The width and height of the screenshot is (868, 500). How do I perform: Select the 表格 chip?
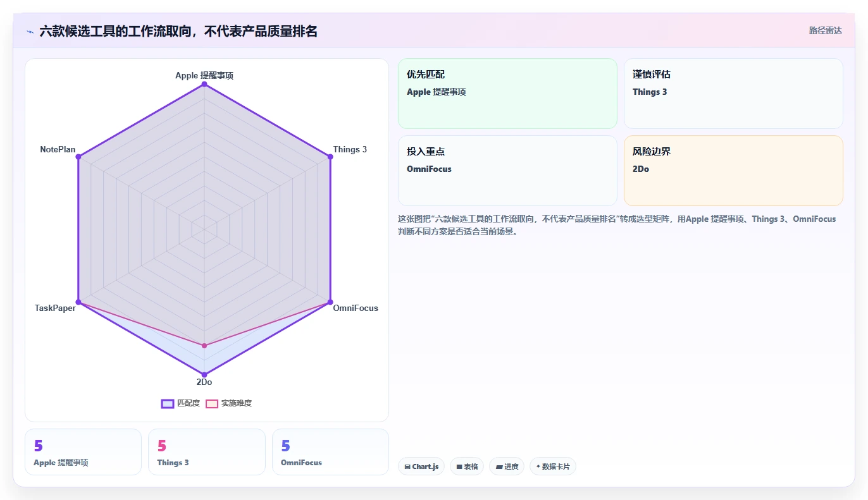pos(467,466)
